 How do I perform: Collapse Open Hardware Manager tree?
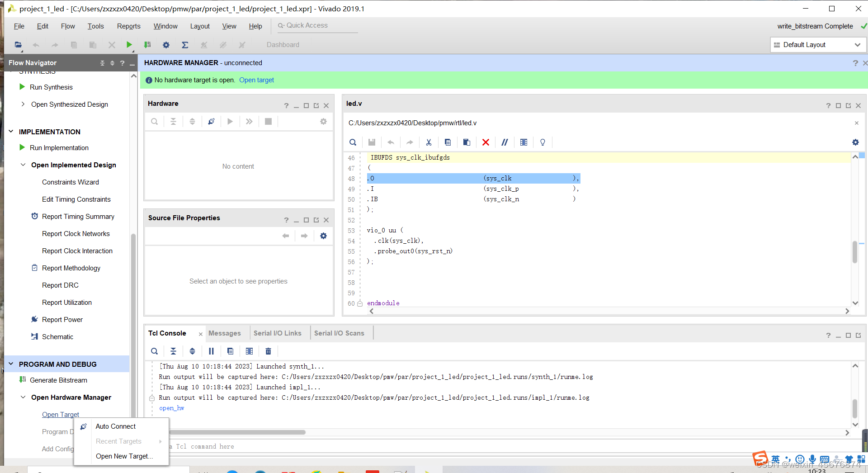23,397
